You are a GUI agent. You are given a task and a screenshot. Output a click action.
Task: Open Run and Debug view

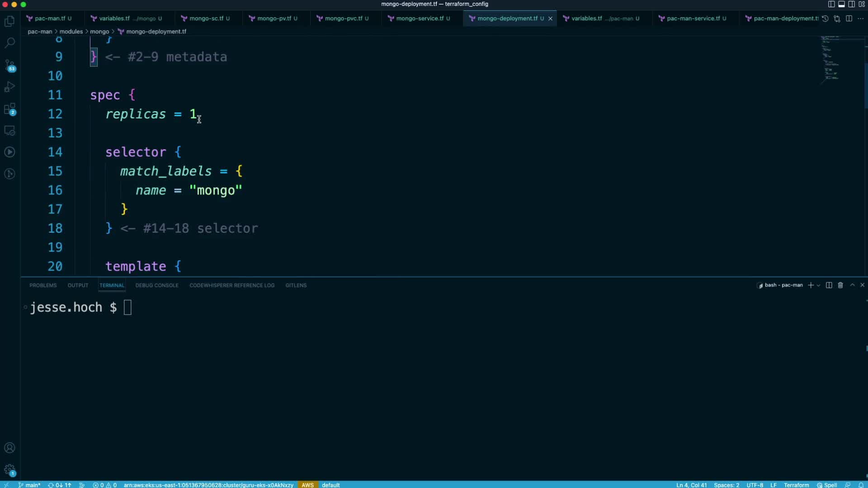pos(9,87)
